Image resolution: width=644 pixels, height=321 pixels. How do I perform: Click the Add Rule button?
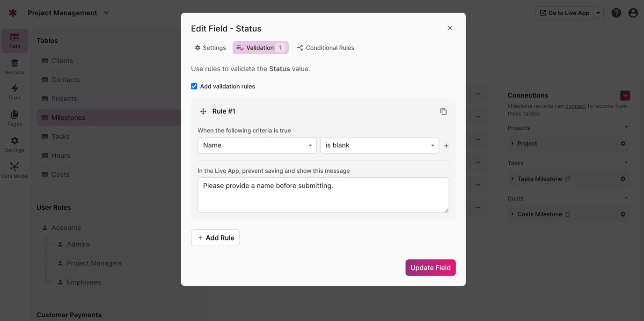215,238
